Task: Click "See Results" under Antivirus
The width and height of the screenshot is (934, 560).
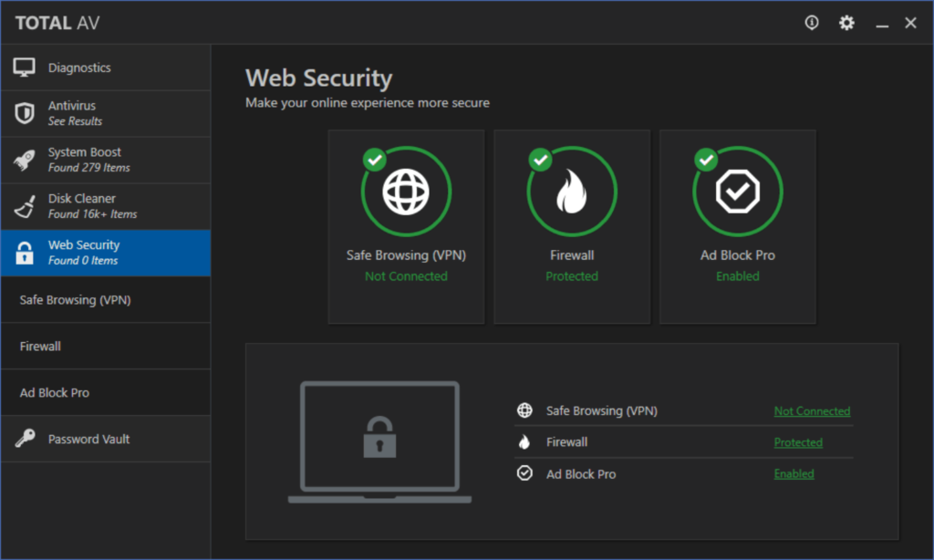Action: coord(75,121)
